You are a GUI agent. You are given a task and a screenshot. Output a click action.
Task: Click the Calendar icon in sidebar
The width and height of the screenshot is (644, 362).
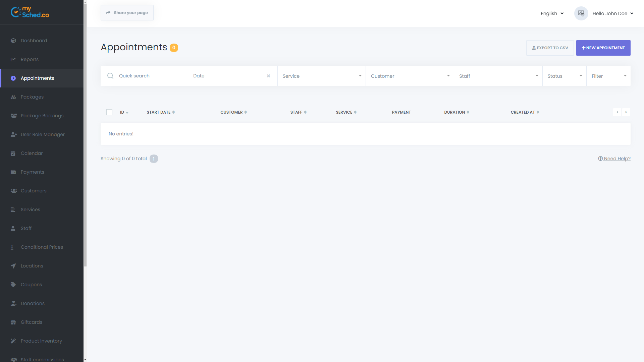click(13, 153)
